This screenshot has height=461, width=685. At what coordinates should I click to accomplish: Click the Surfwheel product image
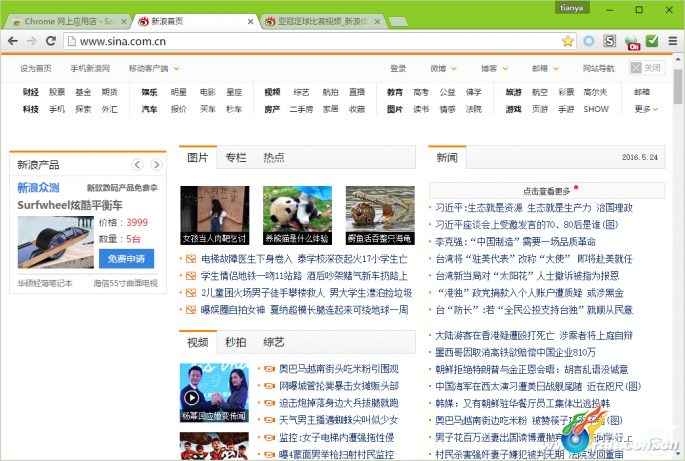coord(55,242)
